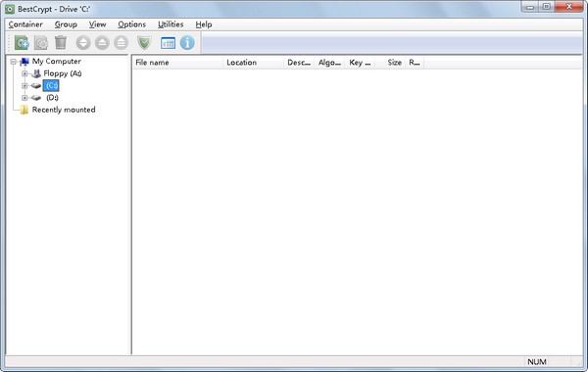Click the Key ... column header
This screenshot has width=588, height=372.
click(x=360, y=63)
